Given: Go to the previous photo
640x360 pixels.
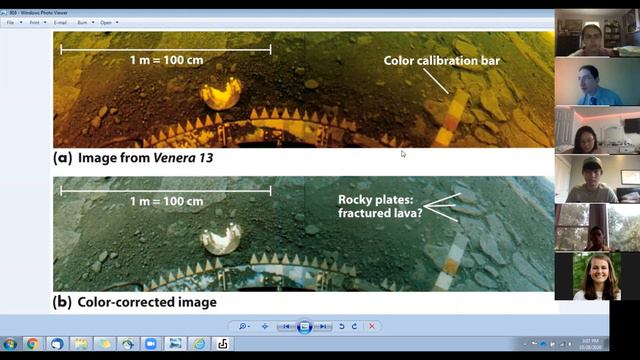Looking at the screenshot, I should (286, 327).
